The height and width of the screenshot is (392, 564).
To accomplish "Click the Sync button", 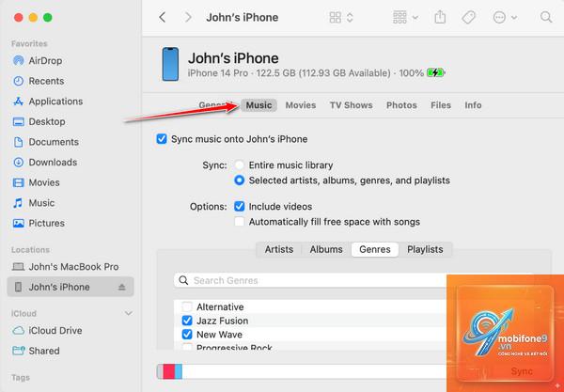I will (x=522, y=371).
